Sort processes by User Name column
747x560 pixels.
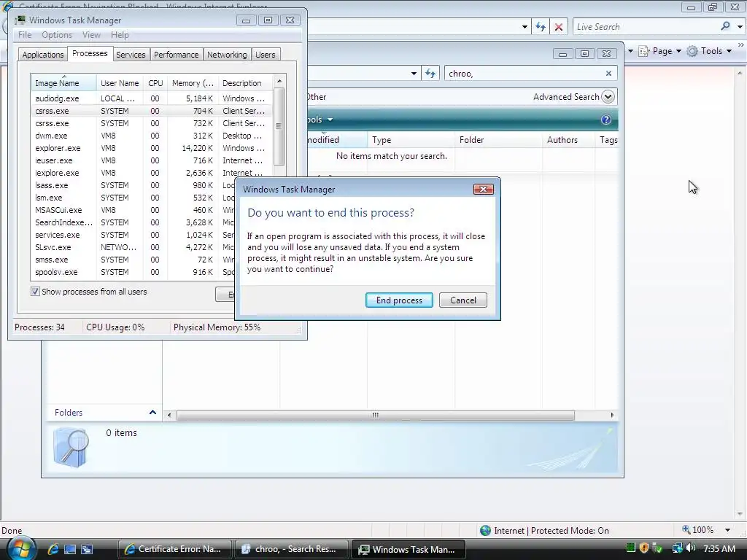point(120,83)
